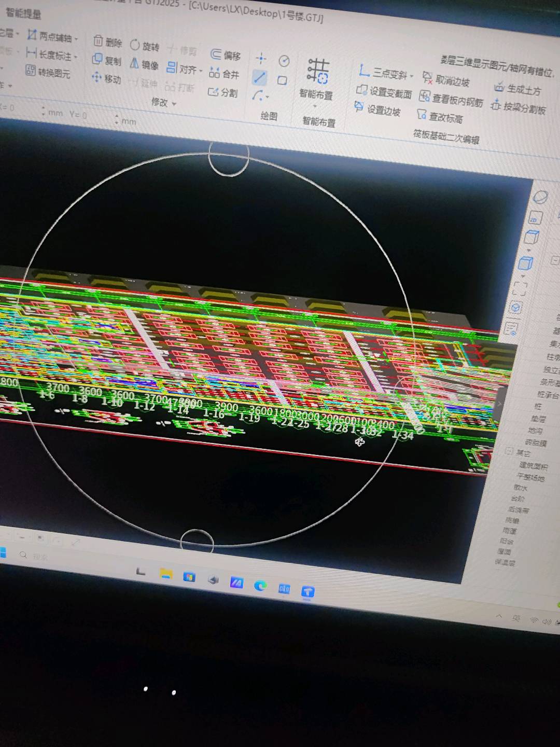The height and width of the screenshot is (747, 560).
Task: Click the X coordinate stepper
Action: (44, 110)
